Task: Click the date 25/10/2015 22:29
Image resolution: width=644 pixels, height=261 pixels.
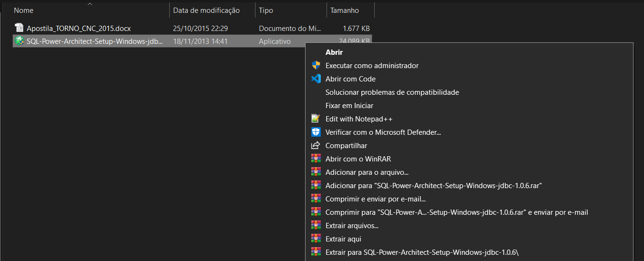Action: pos(200,29)
